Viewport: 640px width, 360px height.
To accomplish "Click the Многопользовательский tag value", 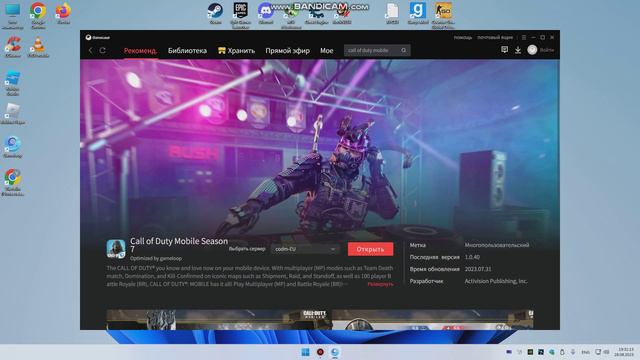I will coord(497,245).
